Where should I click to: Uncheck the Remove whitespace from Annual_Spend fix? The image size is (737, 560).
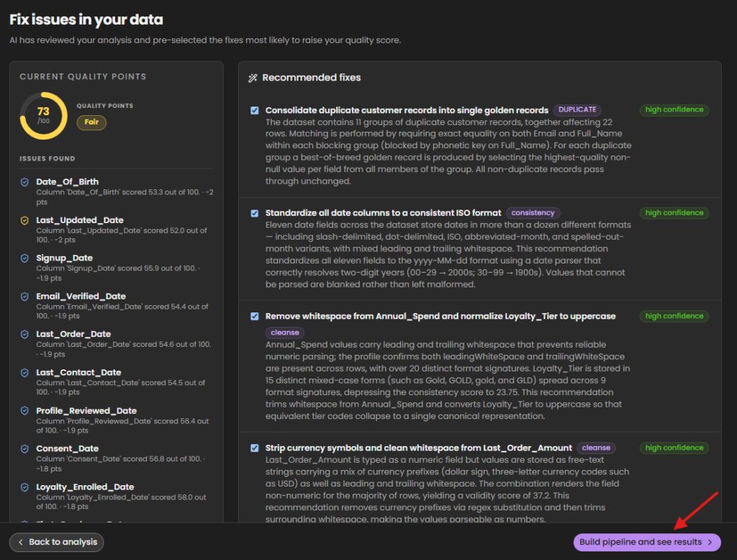tap(254, 317)
